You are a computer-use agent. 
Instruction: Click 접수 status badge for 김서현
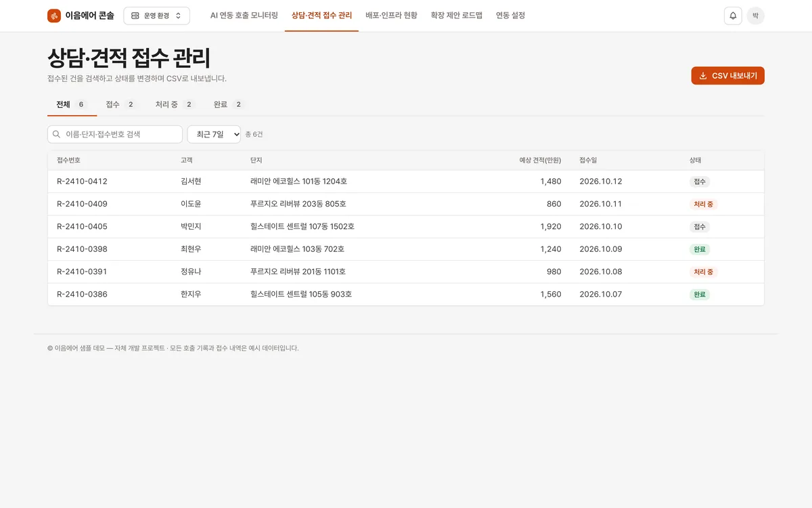point(700,182)
